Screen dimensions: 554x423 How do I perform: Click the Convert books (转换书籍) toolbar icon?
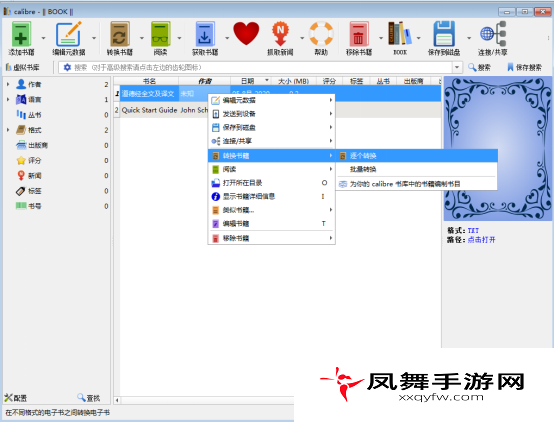coord(120,34)
